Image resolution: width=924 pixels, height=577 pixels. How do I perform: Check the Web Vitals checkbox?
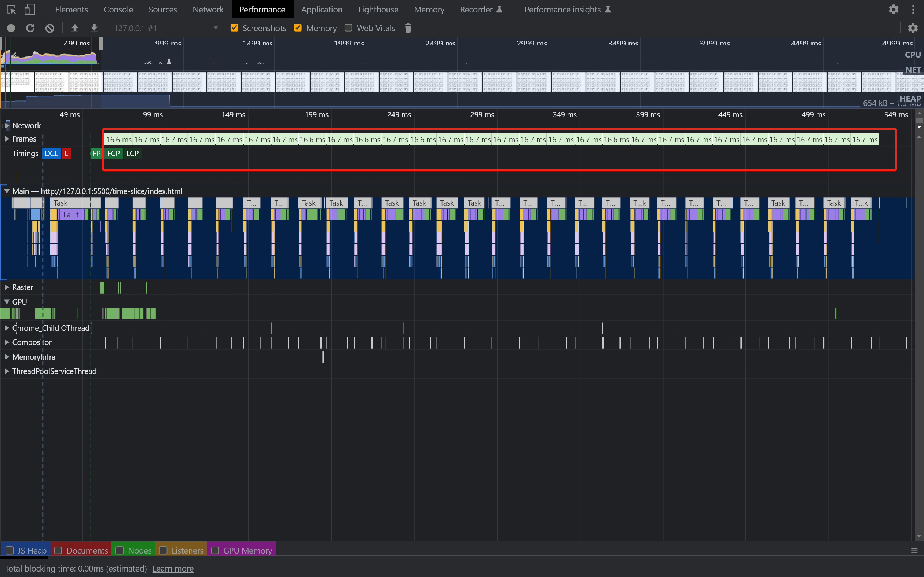click(348, 28)
